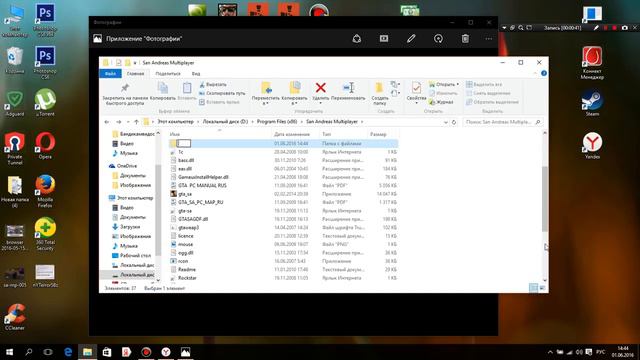Click the new folder name edit box
The height and width of the screenshot is (360, 640).
(184, 143)
